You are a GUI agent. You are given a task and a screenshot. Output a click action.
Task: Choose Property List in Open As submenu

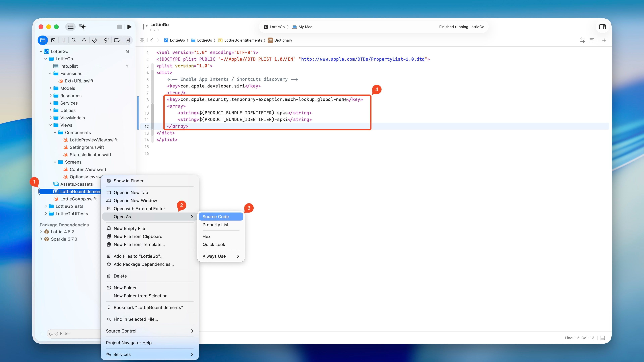pos(215,225)
